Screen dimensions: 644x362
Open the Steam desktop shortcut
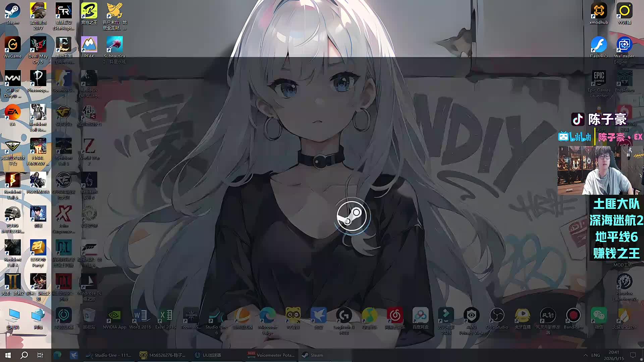click(x=13, y=14)
